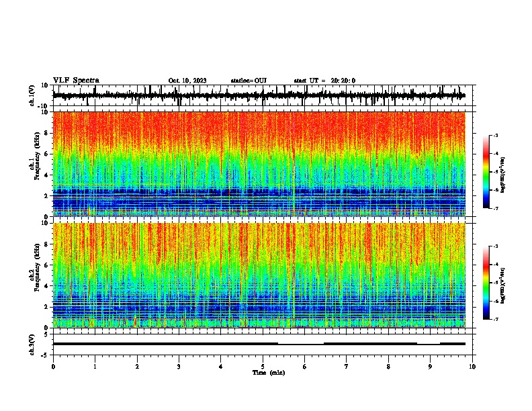The width and height of the screenshot is (532, 411).
Task: Click the "-7" tick on ch.1 colorbar
Action: 495,209
